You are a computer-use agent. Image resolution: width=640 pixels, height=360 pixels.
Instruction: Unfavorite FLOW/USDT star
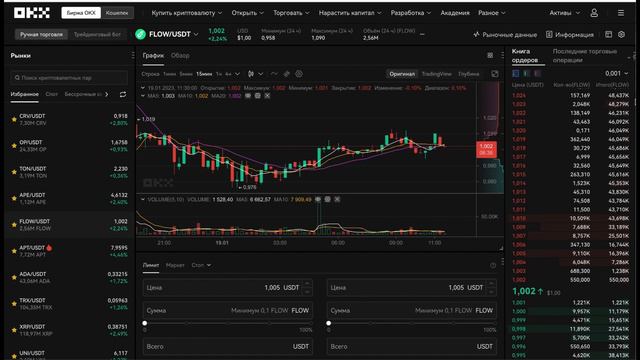click(x=14, y=225)
